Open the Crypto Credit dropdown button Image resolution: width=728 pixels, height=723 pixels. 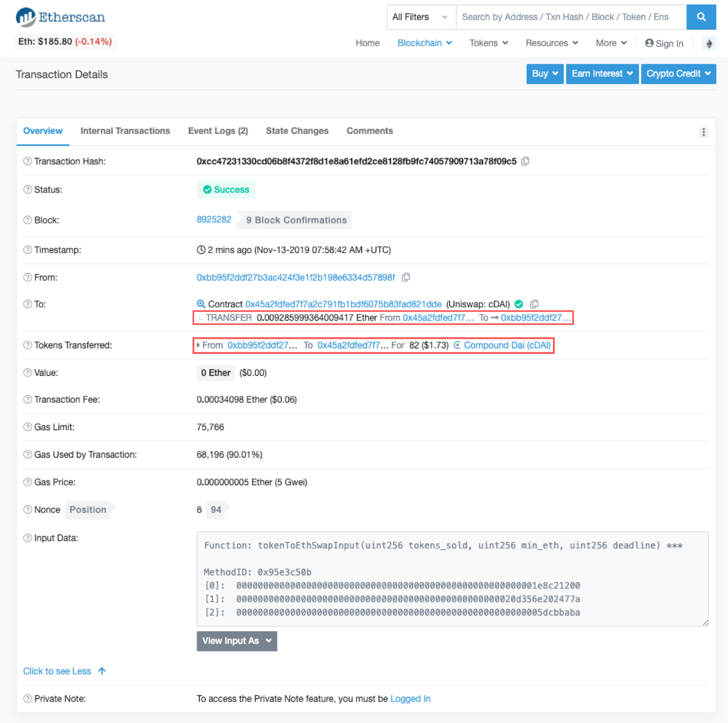pos(678,74)
